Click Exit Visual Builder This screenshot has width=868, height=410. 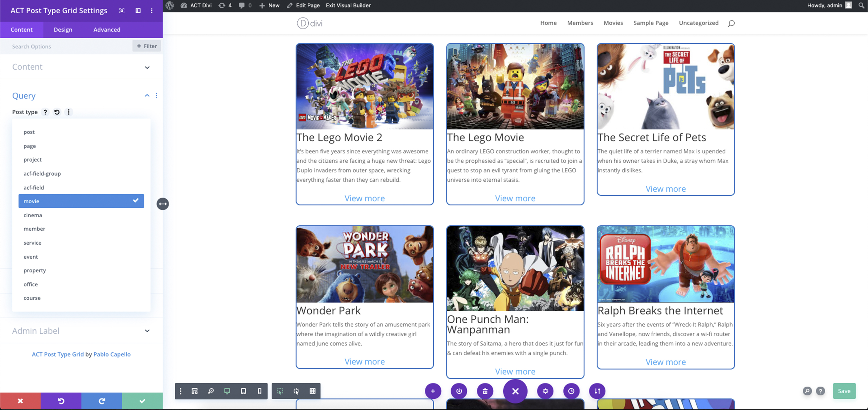pyautogui.click(x=348, y=5)
